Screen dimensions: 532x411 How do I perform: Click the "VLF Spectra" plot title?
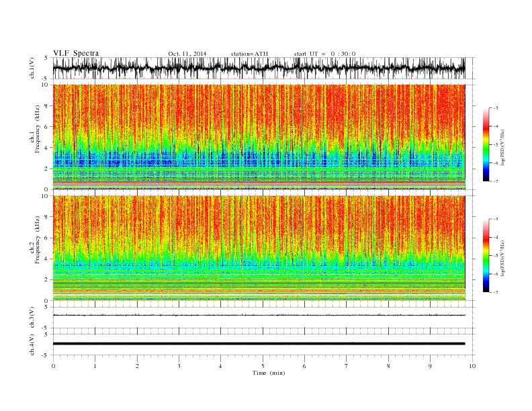76,53
